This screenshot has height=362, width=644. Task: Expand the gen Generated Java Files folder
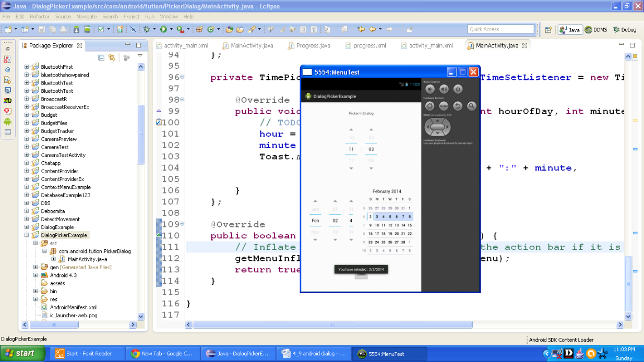click(x=35, y=267)
